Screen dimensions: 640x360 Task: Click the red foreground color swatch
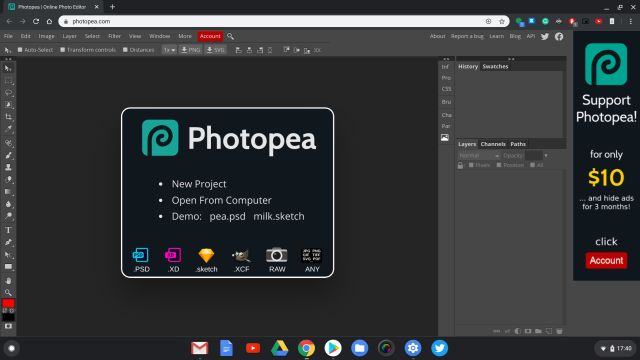(x=8, y=303)
